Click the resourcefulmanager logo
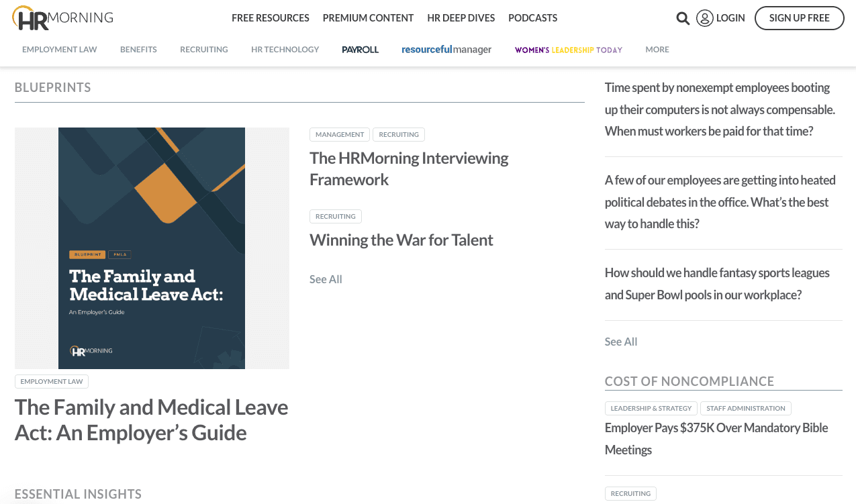The width and height of the screenshot is (856, 504). pos(446,49)
